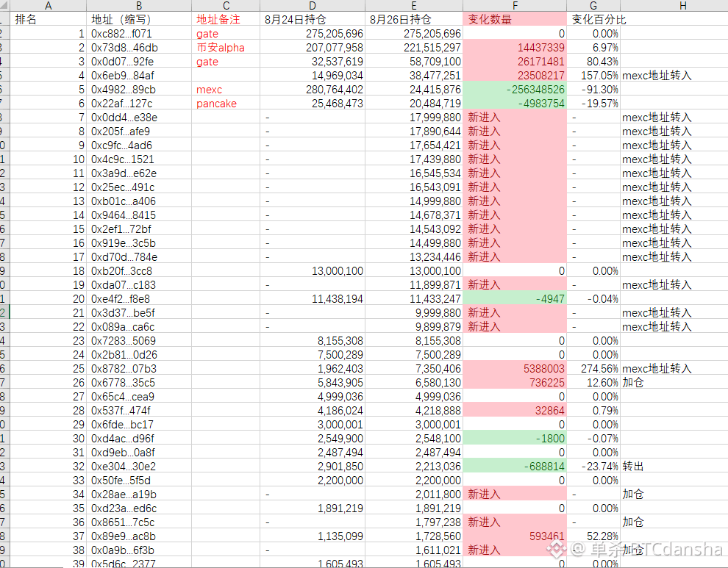Viewport: 728px width, 568px height.
Task: Click the 8月26日持仓 header cell
Action: coord(414,20)
